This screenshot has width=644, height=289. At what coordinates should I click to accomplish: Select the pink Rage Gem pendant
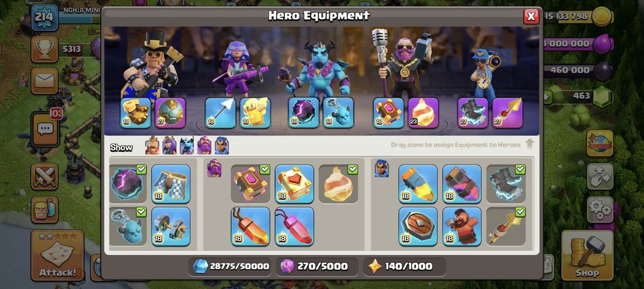pos(294,226)
